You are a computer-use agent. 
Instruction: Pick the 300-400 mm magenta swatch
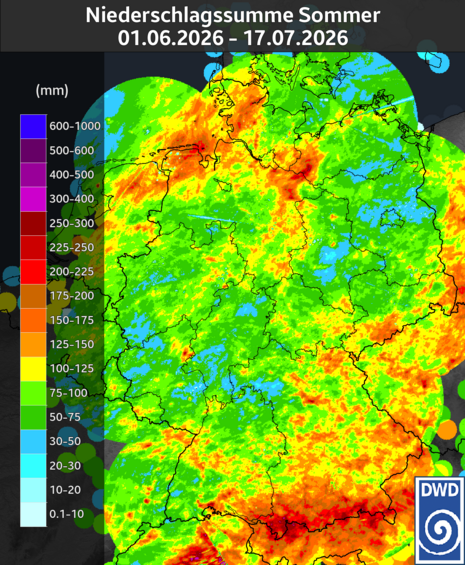[33, 199]
